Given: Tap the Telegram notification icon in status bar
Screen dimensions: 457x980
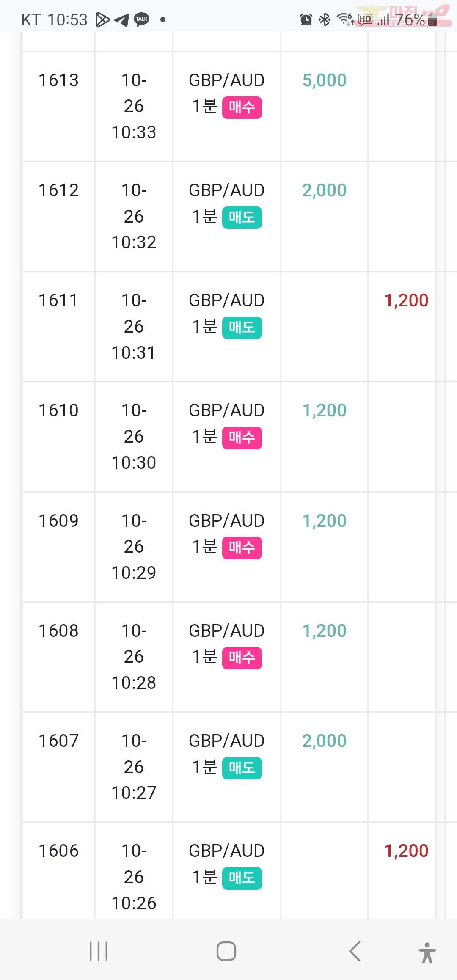Looking at the screenshot, I should tap(122, 19).
